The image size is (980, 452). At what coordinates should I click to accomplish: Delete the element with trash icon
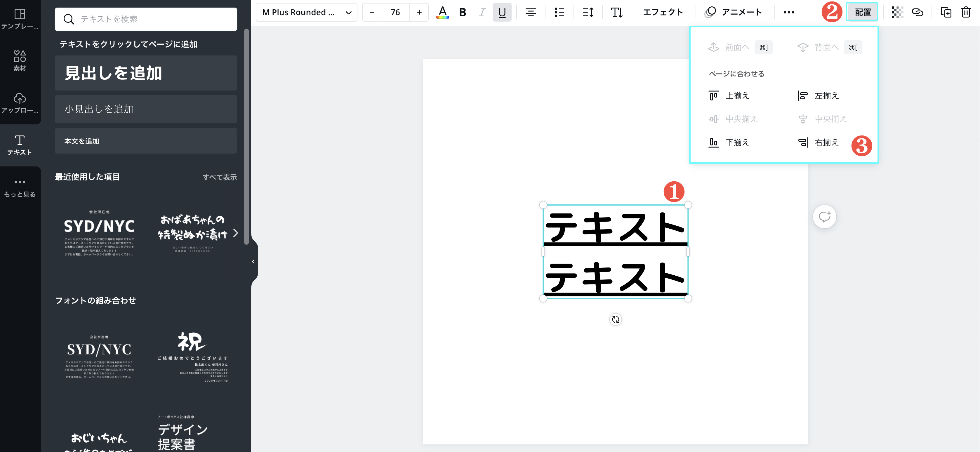tap(966, 12)
